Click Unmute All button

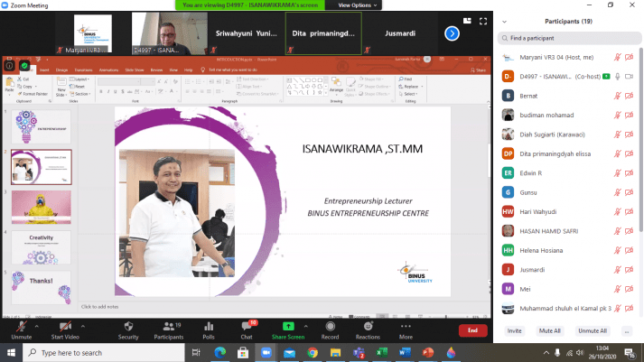pos(593,330)
